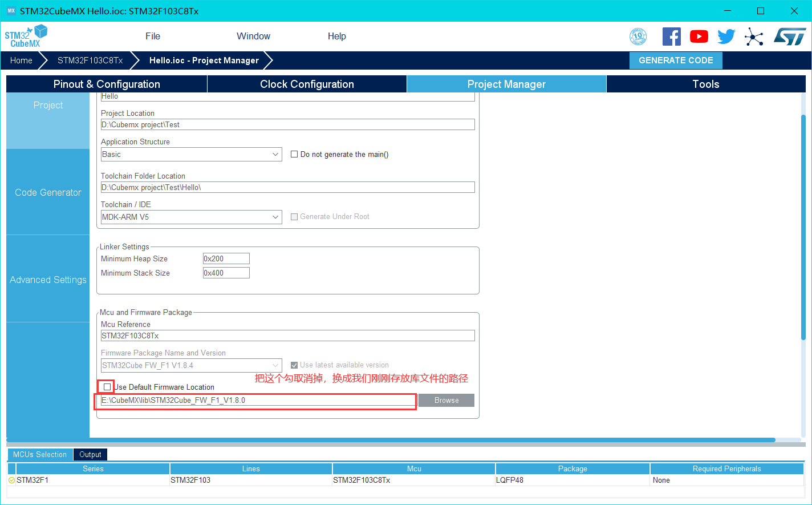Screen dimensions: 812x505
Task: Click Hello.ioc - Project Manager breadcrumb
Action: coord(204,60)
